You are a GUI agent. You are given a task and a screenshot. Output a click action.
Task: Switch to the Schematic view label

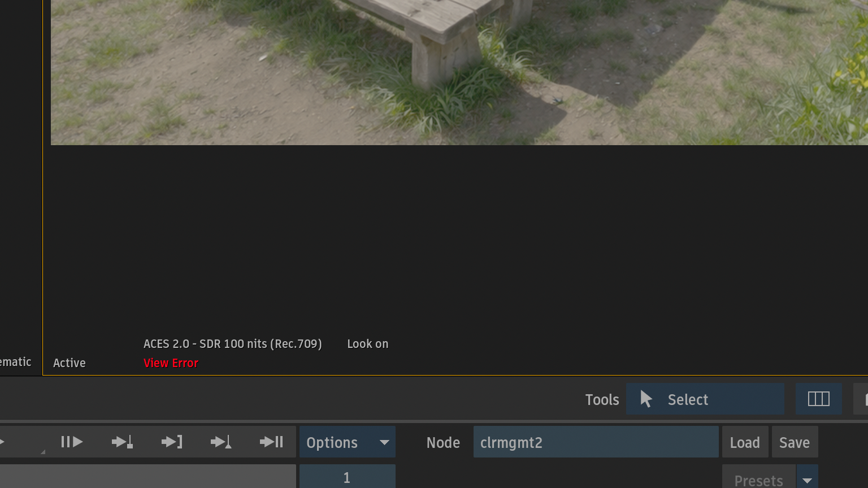click(x=15, y=362)
